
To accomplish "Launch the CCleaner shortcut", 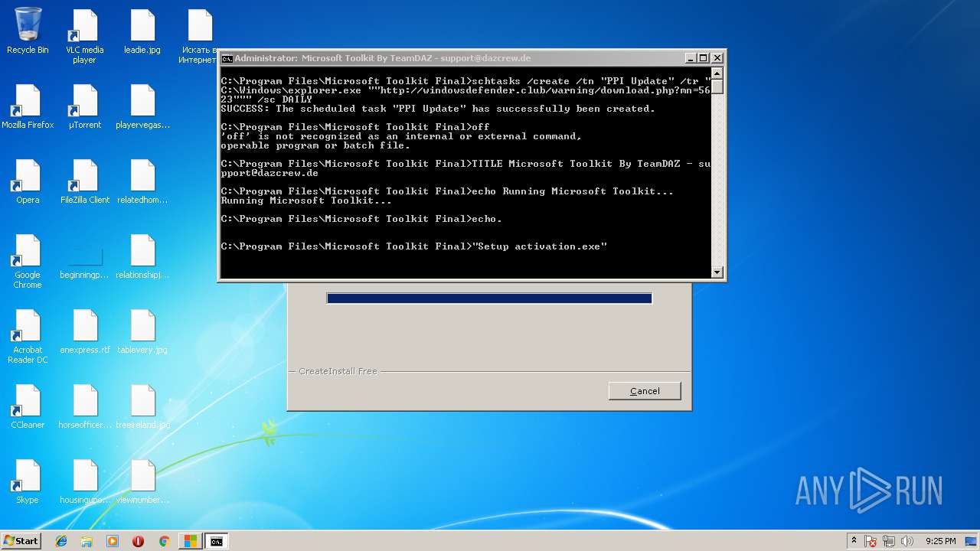I will 28,406.
